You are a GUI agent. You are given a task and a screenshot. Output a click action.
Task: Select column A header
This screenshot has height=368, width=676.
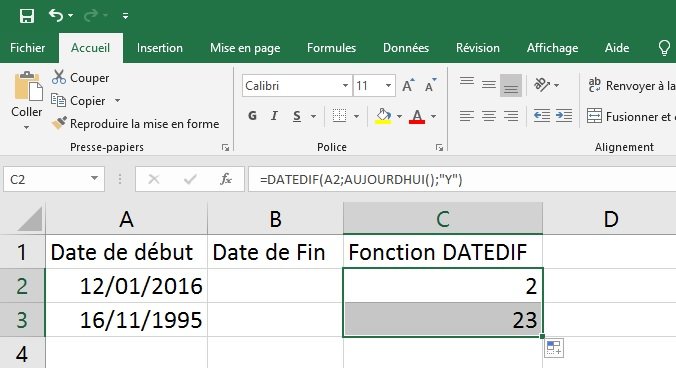coord(126,219)
